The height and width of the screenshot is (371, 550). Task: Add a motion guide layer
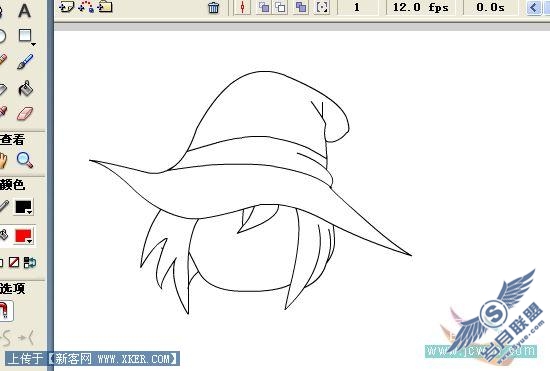click(86, 7)
